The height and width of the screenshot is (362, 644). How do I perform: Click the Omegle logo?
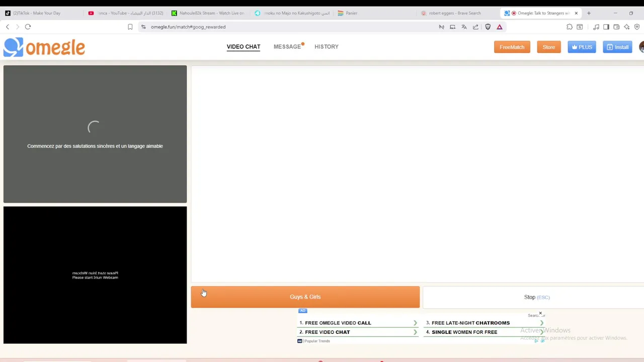[44, 47]
